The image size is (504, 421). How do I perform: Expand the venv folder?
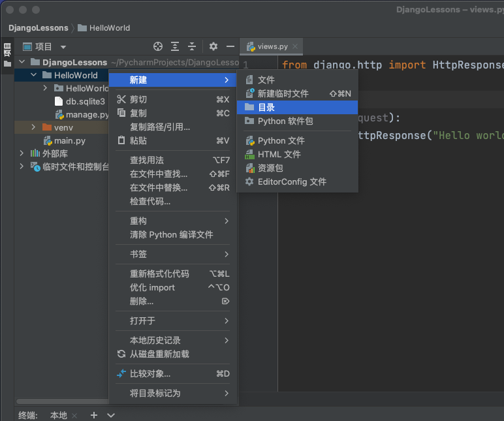(33, 127)
